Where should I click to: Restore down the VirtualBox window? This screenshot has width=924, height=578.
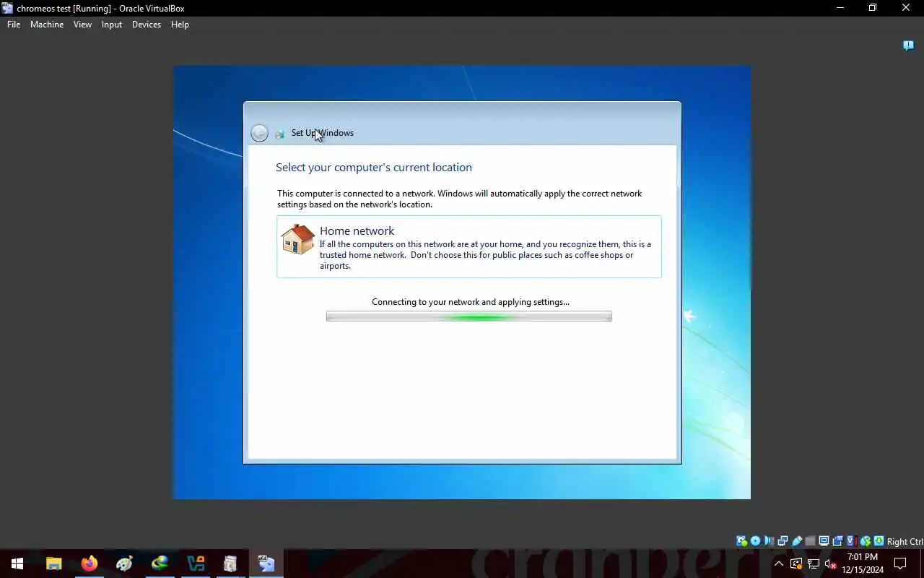[873, 8]
